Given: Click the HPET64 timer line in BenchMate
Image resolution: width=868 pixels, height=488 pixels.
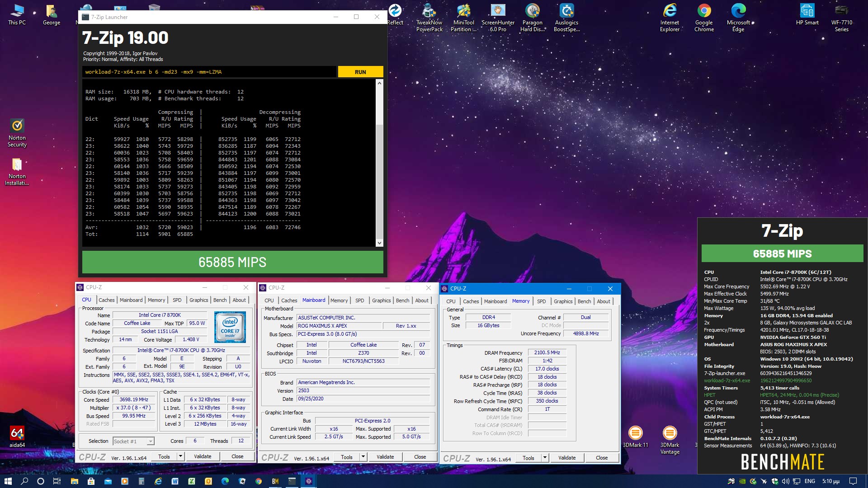Looking at the screenshot, I should (771, 395).
